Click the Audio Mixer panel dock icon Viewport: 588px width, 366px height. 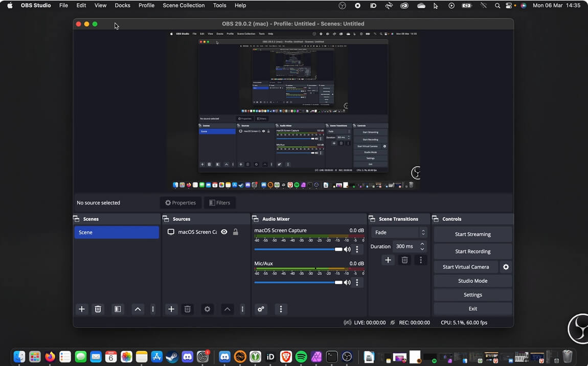255,219
